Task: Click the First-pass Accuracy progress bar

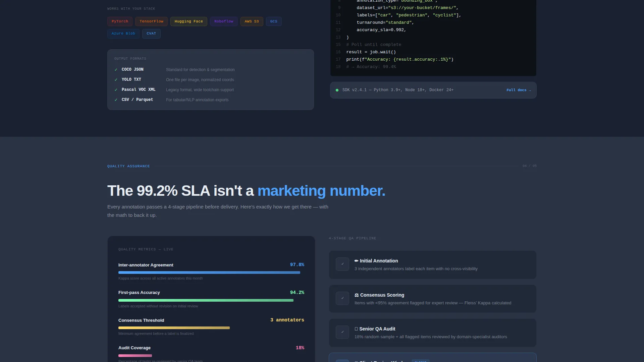Action: [206, 300]
